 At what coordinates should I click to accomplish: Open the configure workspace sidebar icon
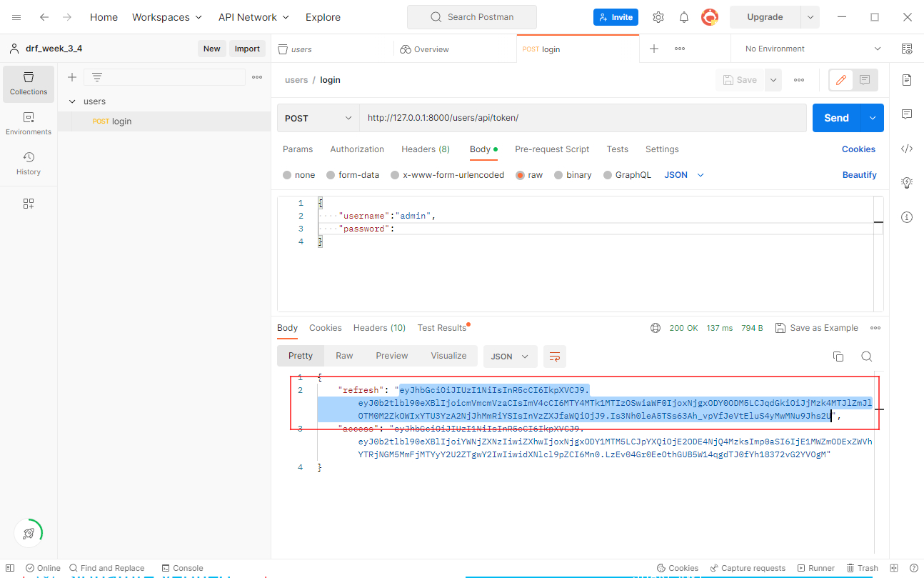[x=29, y=204]
